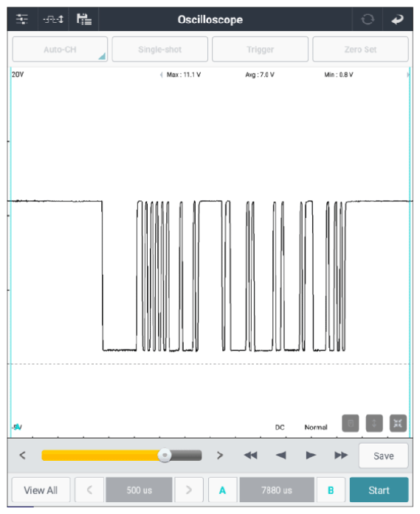Open the Trigger settings
Viewport: 420px width, 514px height.
260,49
